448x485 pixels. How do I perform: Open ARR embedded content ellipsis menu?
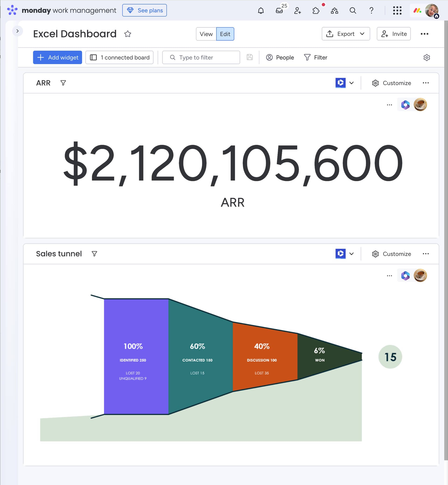coord(389,105)
